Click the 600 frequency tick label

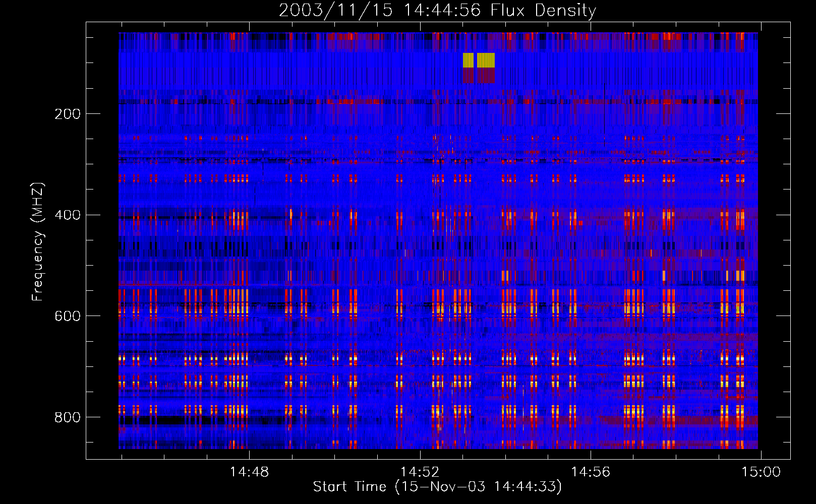(68, 316)
